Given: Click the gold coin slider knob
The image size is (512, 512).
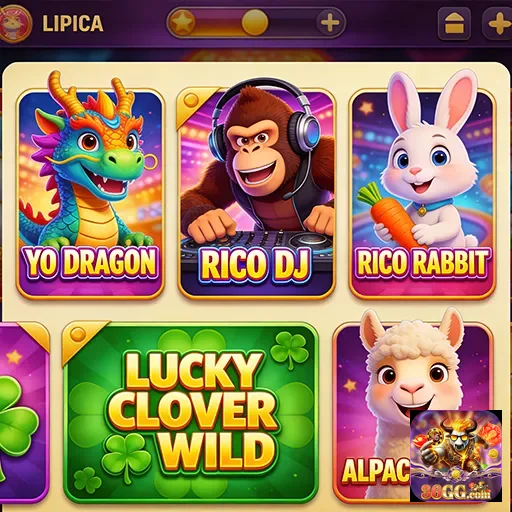Looking at the screenshot, I should point(255,22).
